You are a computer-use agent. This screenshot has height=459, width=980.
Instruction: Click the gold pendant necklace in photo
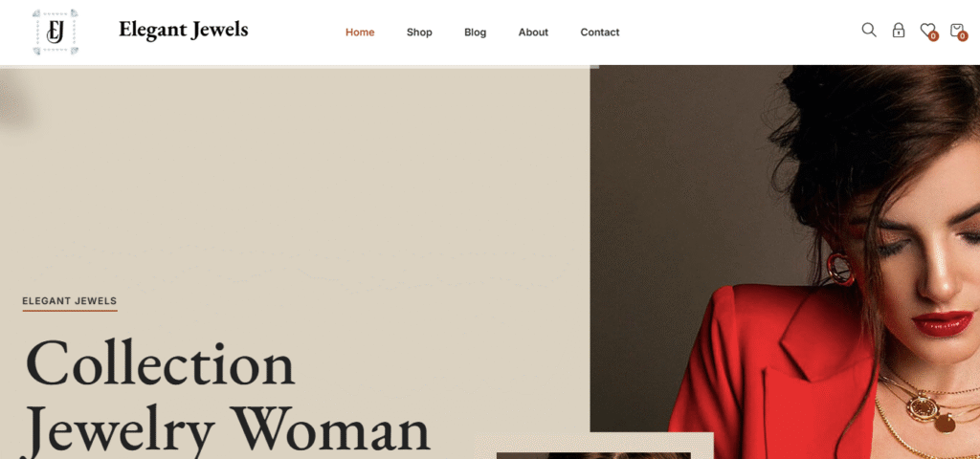921,407
